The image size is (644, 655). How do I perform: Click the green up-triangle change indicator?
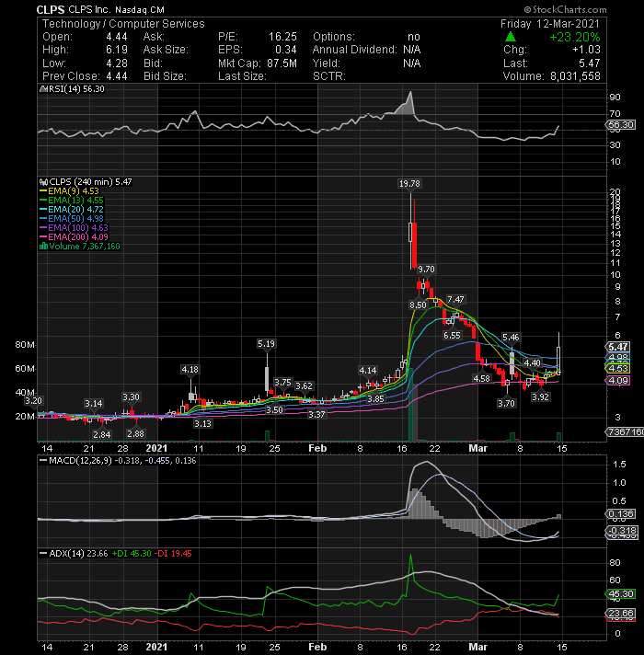(510, 37)
